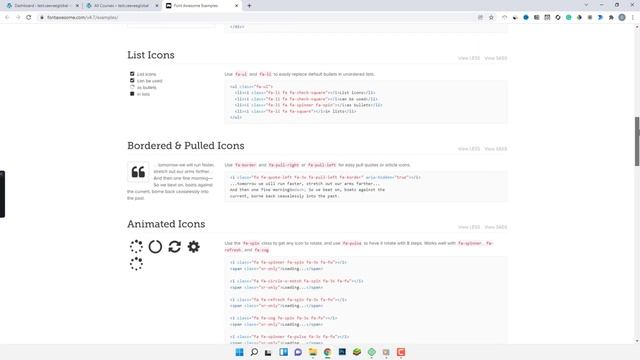This screenshot has height=360, width=640.
Task: Open the Chrome three-dot menu
Action: pos(633,18)
